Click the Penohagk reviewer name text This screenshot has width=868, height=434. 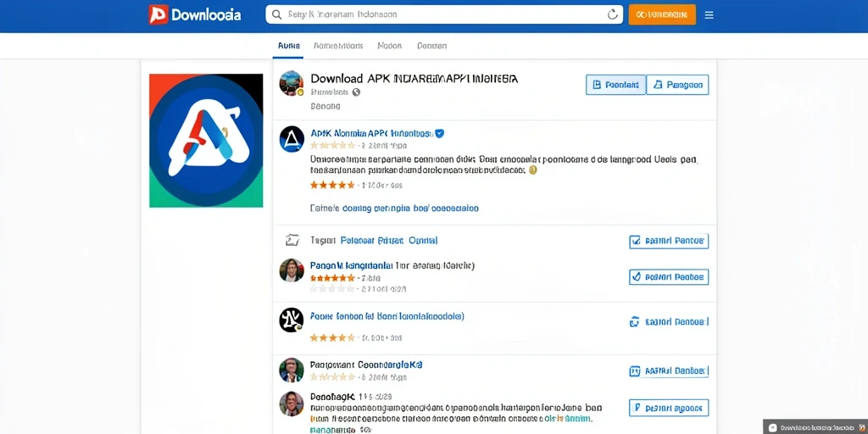(331, 398)
